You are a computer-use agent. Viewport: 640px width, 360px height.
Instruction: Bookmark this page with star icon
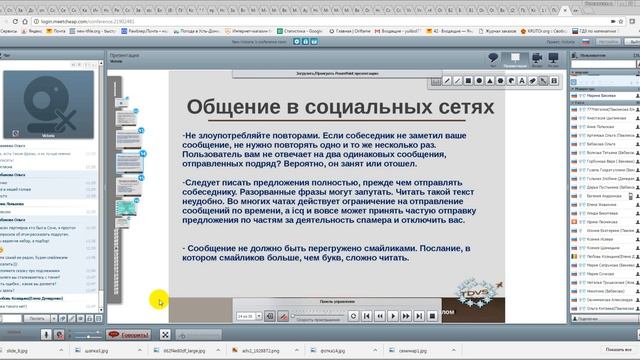point(621,21)
